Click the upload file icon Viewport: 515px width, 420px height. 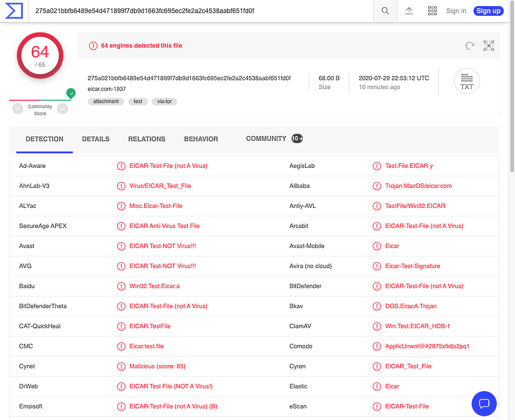(409, 11)
